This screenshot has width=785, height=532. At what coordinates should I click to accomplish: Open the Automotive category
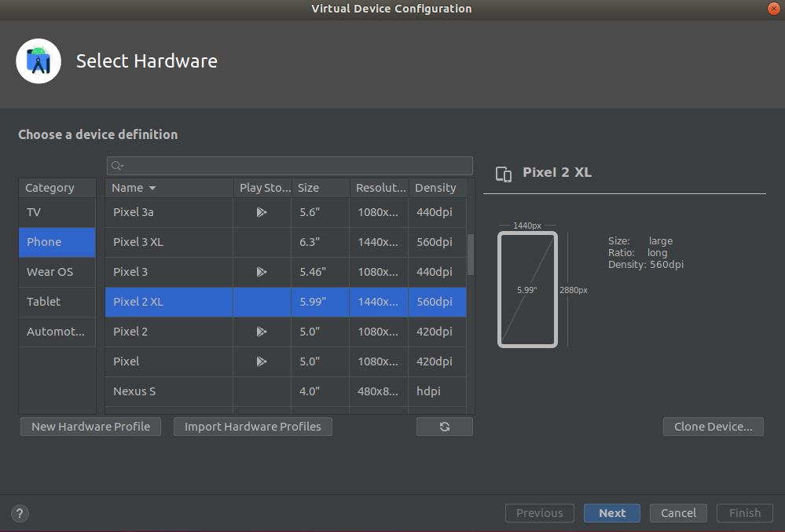coord(57,332)
